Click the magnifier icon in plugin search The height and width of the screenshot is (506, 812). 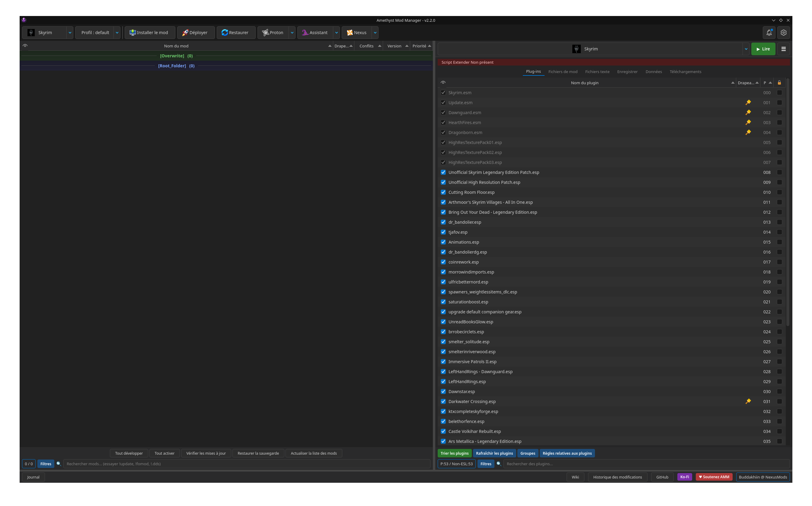[499, 463]
